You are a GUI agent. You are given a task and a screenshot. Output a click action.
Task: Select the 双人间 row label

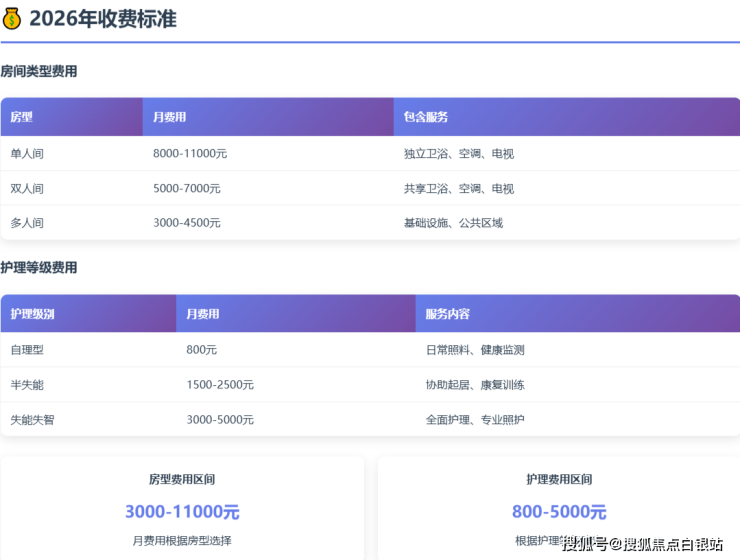click(27, 188)
